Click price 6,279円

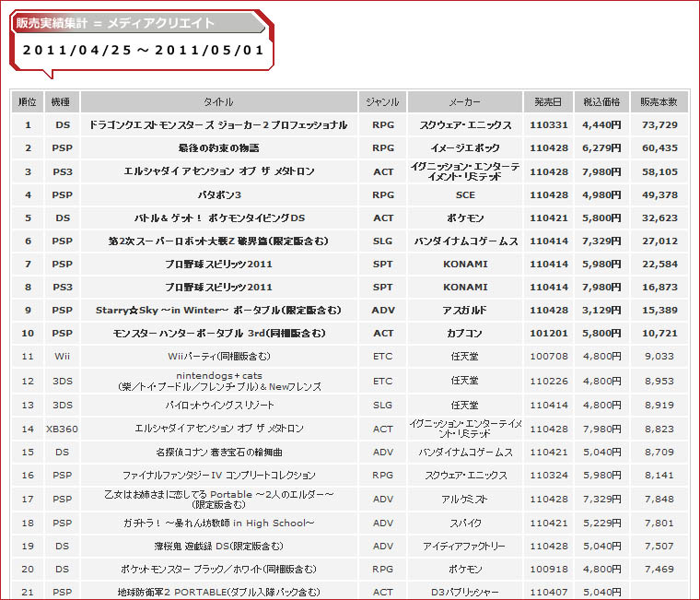[x=601, y=147]
